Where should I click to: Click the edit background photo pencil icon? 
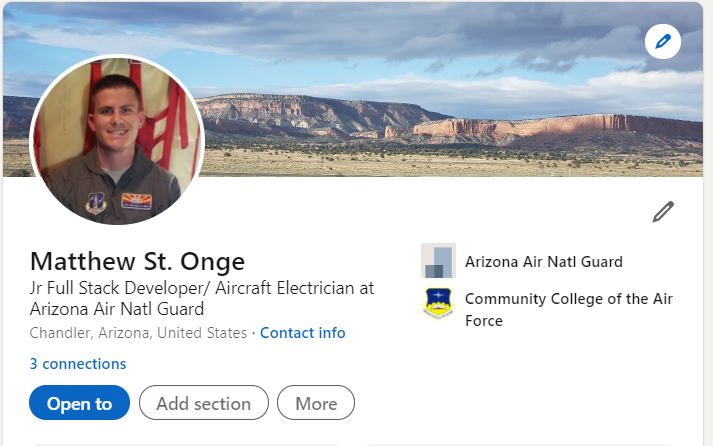click(662, 41)
